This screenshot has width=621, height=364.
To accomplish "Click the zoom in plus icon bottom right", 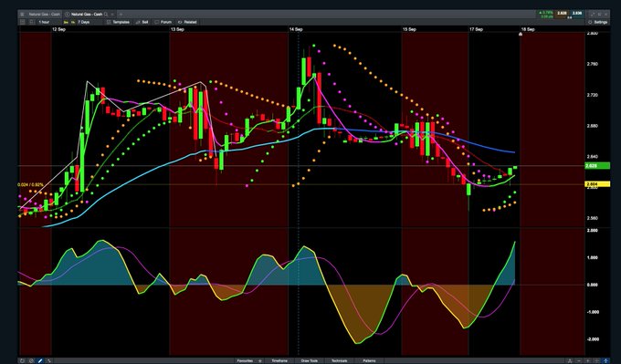I will click(x=588, y=361).
